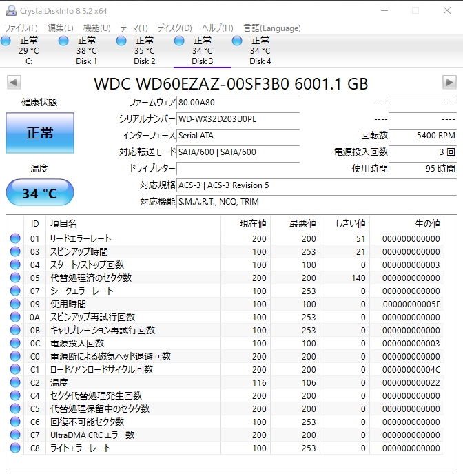
Task: Open the テーマ(T) menu
Action: pyautogui.click(x=134, y=28)
